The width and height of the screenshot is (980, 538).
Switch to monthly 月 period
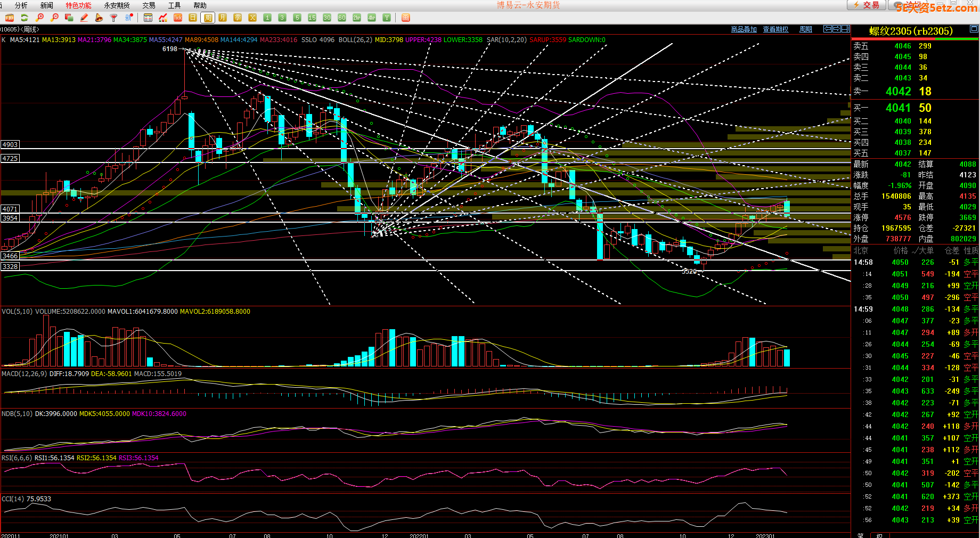coord(223,18)
